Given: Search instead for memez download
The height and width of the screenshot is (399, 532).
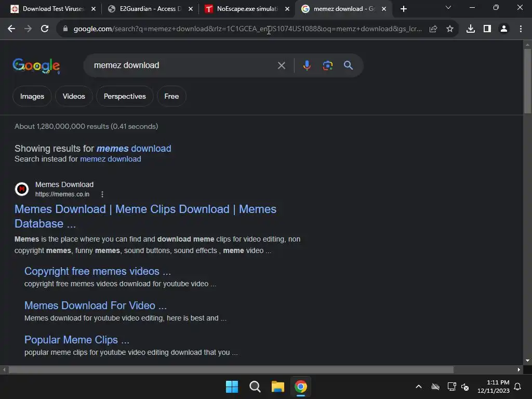Looking at the screenshot, I should 110,159.
